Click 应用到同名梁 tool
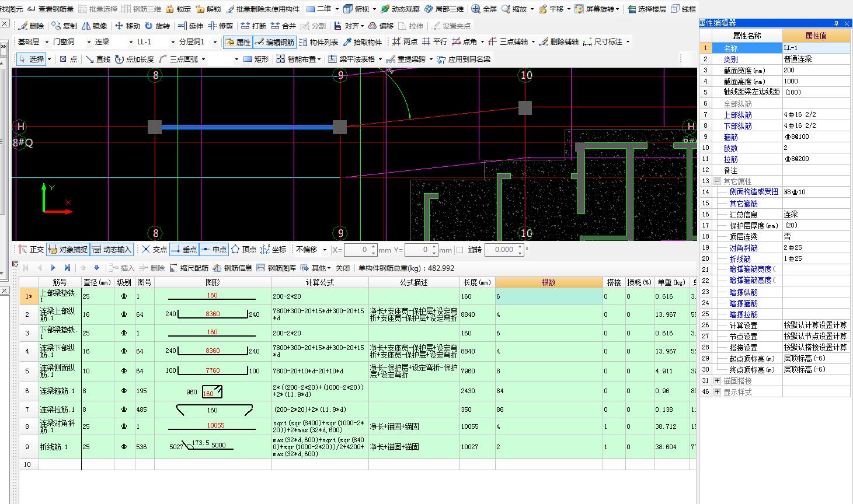The height and width of the screenshot is (504, 853). coord(463,59)
